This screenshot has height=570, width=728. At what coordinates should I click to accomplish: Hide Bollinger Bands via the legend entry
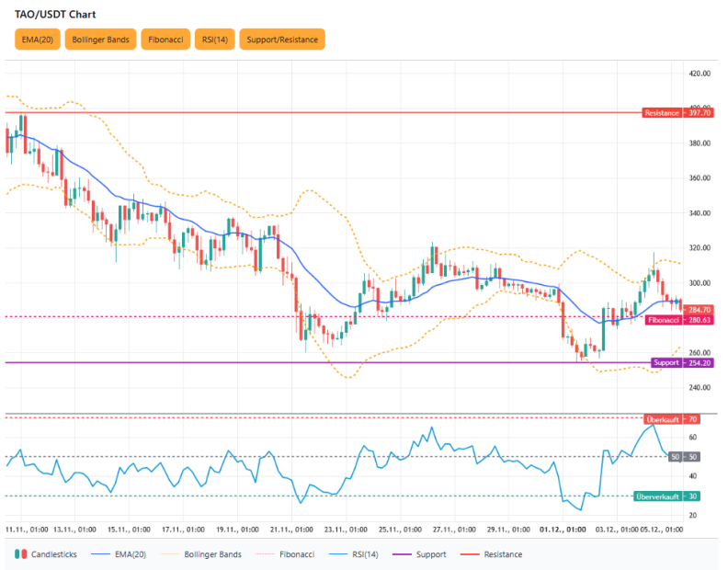pyautogui.click(x=196, y=554)
